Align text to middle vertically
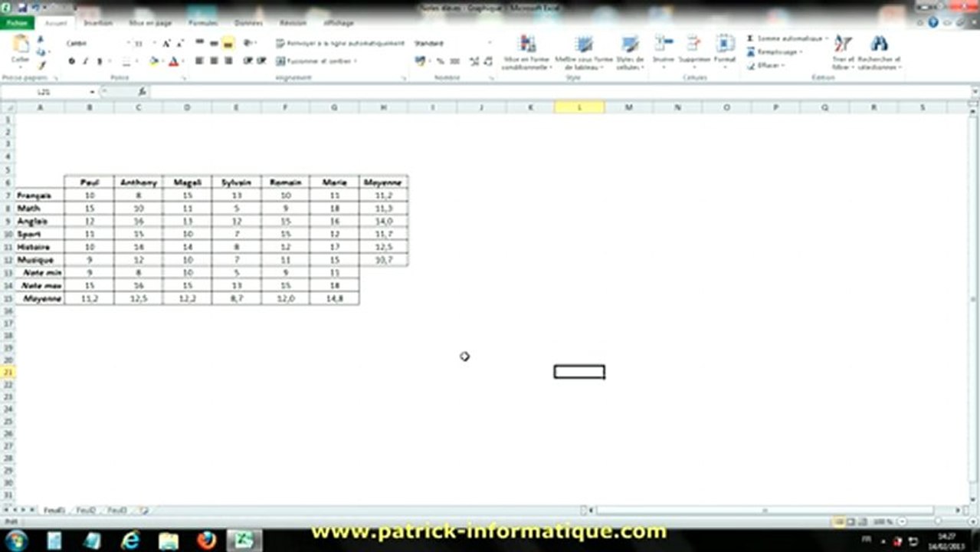The width and height of the screenshot is (980, 552). click(x=214, y=44)
